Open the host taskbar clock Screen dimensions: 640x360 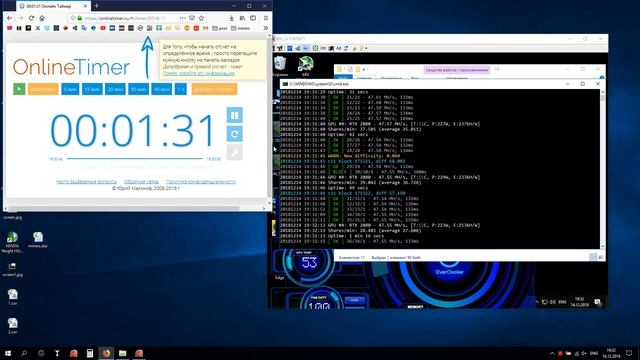611,353
